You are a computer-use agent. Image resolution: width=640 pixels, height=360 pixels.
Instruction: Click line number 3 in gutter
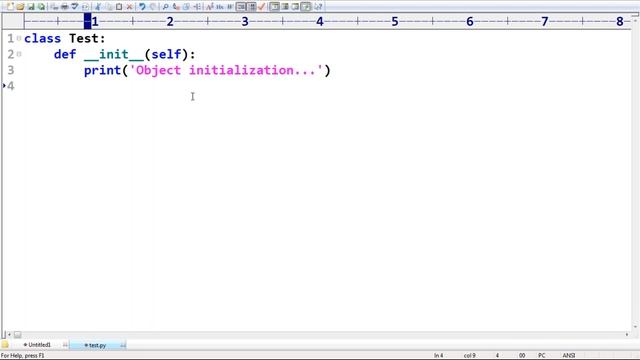(x=11, y=70)
